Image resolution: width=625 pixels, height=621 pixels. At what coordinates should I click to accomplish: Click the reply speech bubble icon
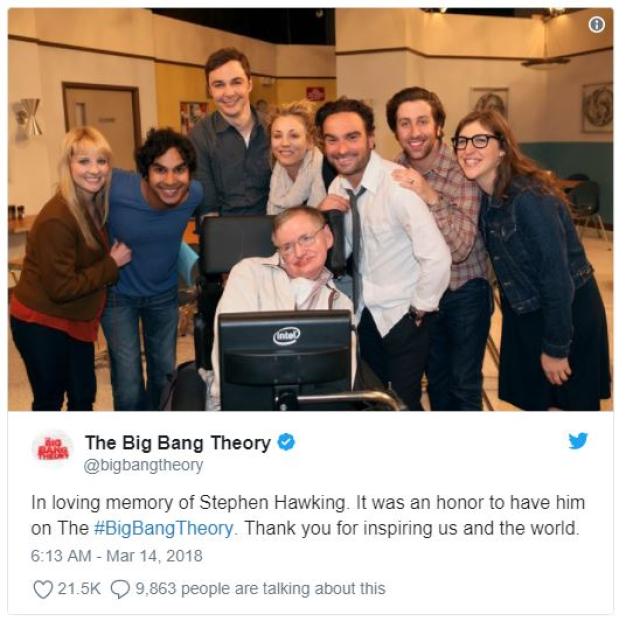click(x=120, y=589)
